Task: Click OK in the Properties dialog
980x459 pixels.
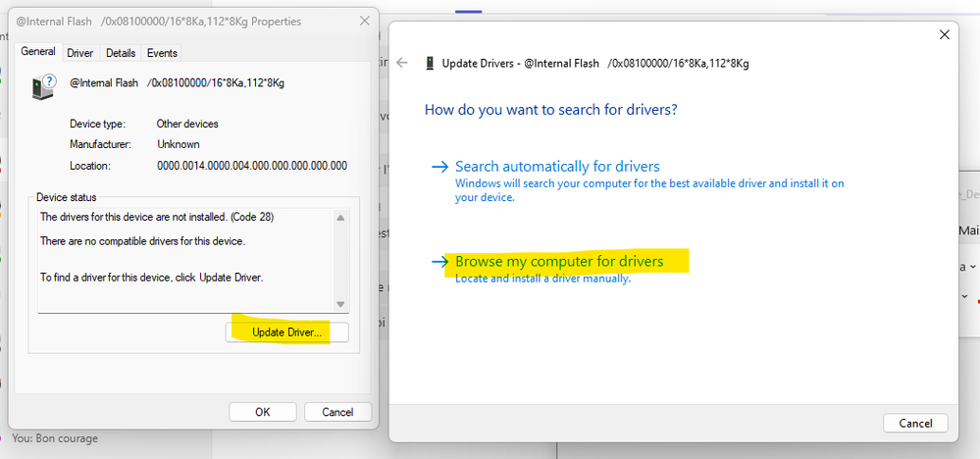Action: click(263, 412)
